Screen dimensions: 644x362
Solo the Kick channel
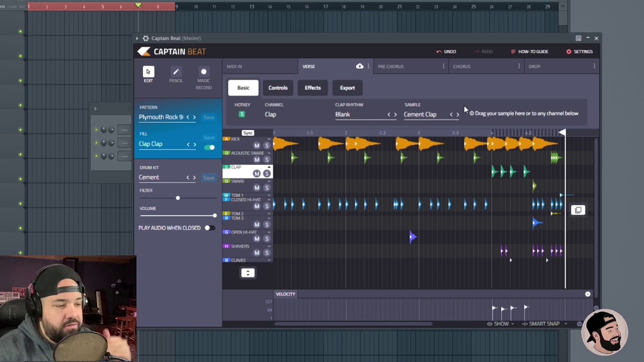[x=267, y=145]
